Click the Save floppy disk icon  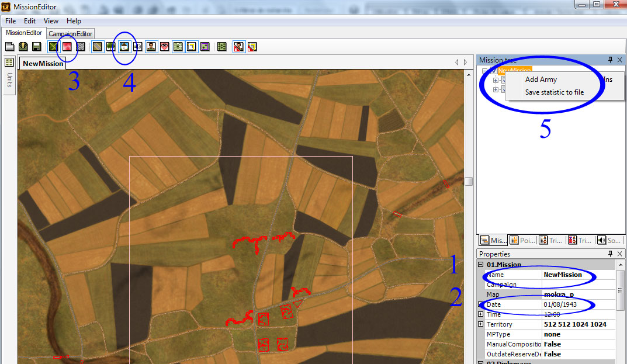[36, 47]
